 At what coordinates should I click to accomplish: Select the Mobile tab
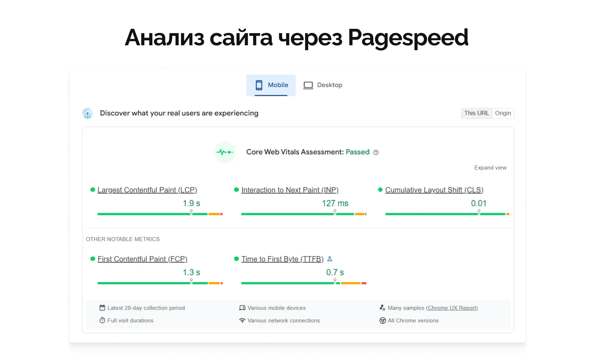271,85
